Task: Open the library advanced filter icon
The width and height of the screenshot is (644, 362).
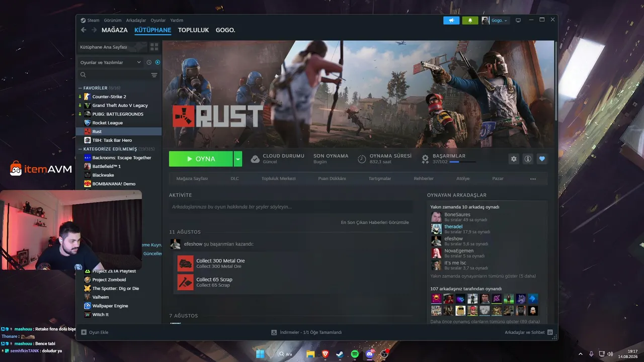Action: click(154, 75)
